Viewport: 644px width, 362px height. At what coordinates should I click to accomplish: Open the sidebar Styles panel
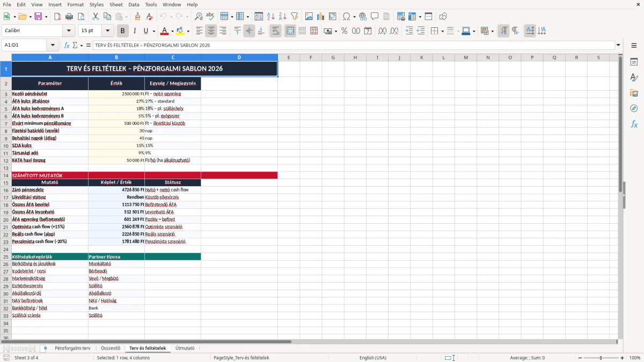pos(634,78)
